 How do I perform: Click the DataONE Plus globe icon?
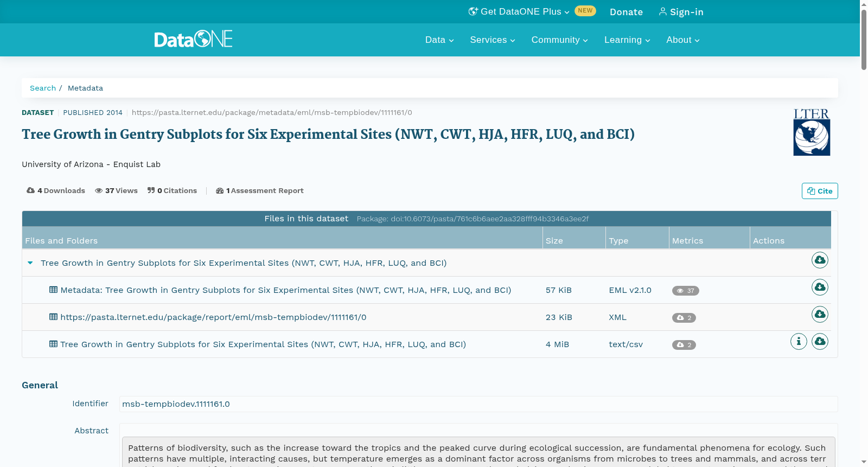click(x=473, y=11)
